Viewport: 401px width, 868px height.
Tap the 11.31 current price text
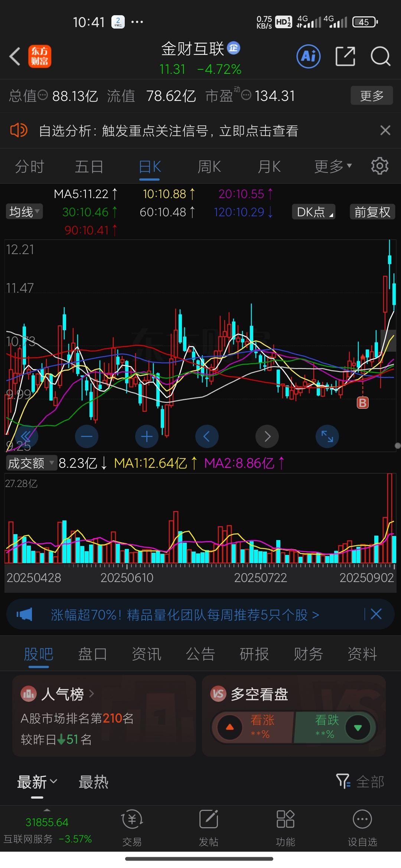coord(172,69)
